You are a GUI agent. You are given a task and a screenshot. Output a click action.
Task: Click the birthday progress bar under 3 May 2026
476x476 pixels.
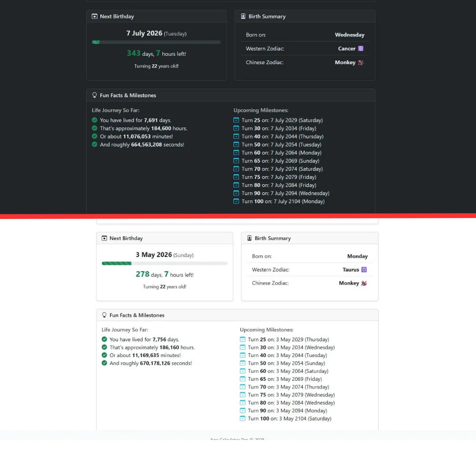[x=165, y=264]
